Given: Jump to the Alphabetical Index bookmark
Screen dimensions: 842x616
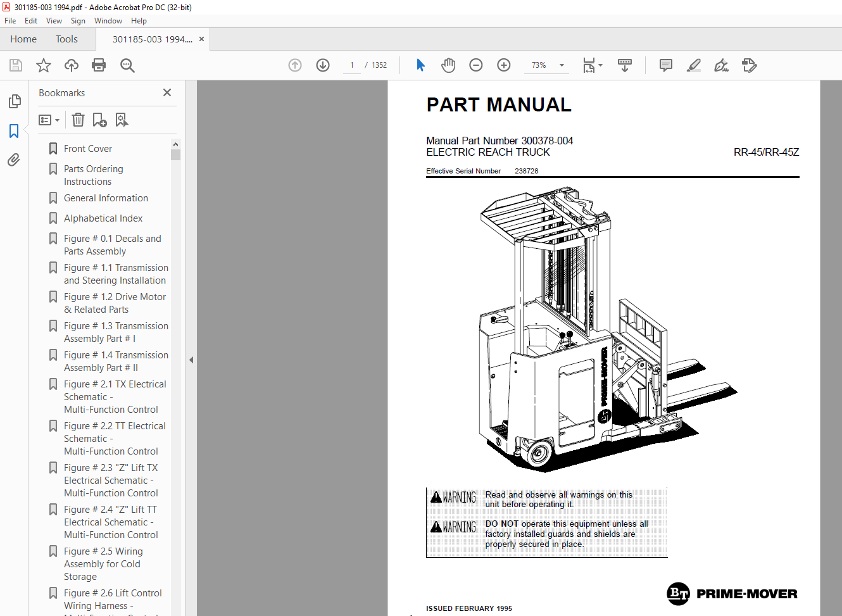Looking at the screenshot, I should (103, 218).
